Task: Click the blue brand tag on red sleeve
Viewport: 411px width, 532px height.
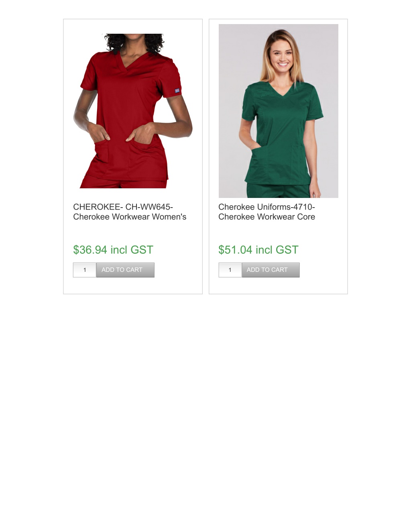Action: (178, 92)
